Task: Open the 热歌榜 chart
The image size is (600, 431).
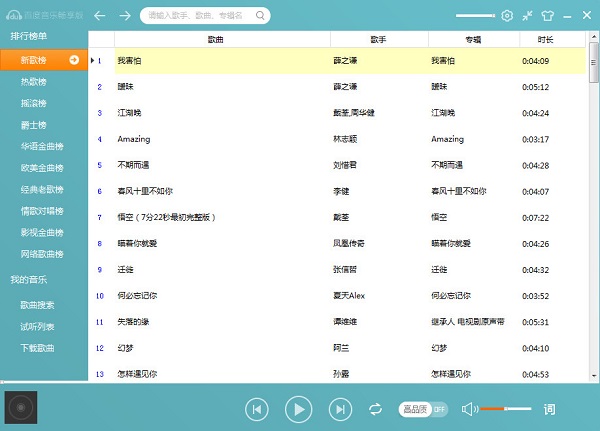Action: (34, 82)
